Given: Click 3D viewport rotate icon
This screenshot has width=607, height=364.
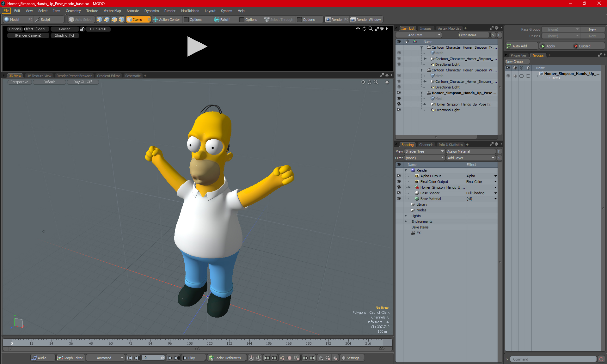Looking at the screenshot, I should click(x=369, y=82).
